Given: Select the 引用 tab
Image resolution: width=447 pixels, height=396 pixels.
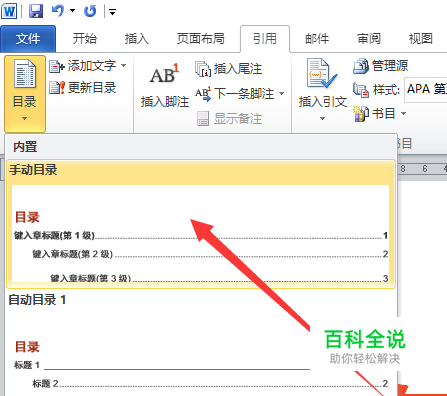Looking at the screenshot, I should click(x=265, y=39).
